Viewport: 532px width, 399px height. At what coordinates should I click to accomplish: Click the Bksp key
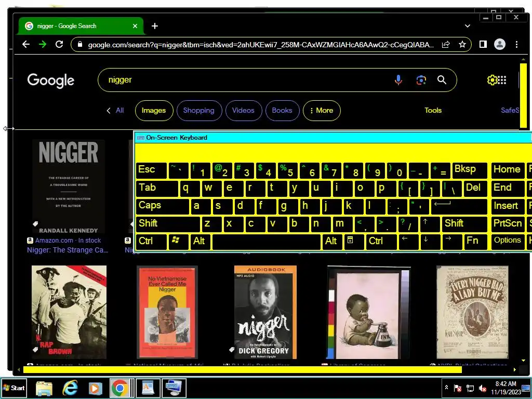point(470,170)
